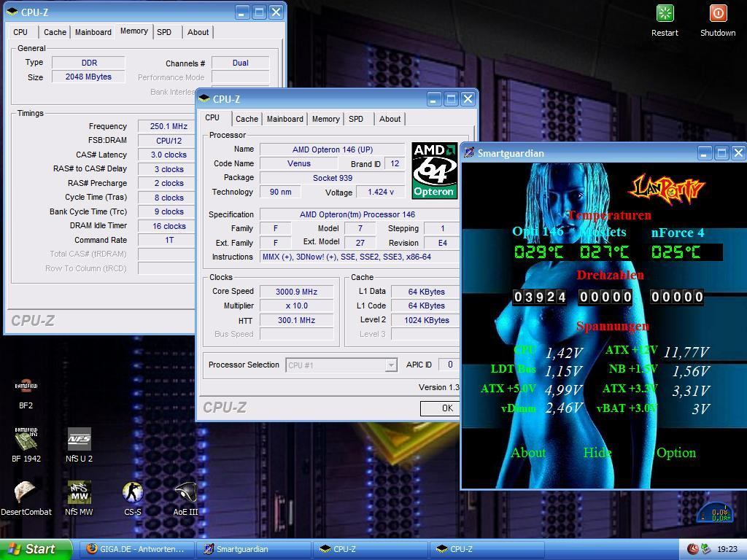
Task: Open NfS MW desktop shortcut
Action: click(79, 497)
